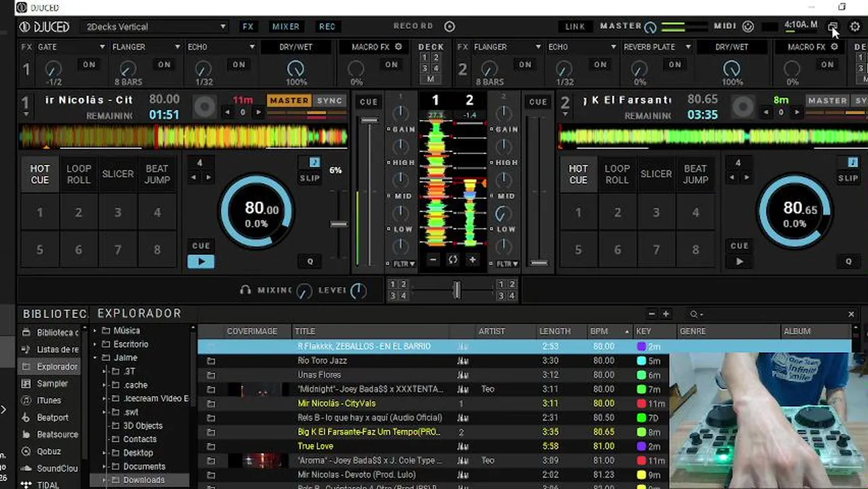Open REVERB PLATE effect dropdown on deck 2
The image size is (868, 489).
tap(657, 47)
